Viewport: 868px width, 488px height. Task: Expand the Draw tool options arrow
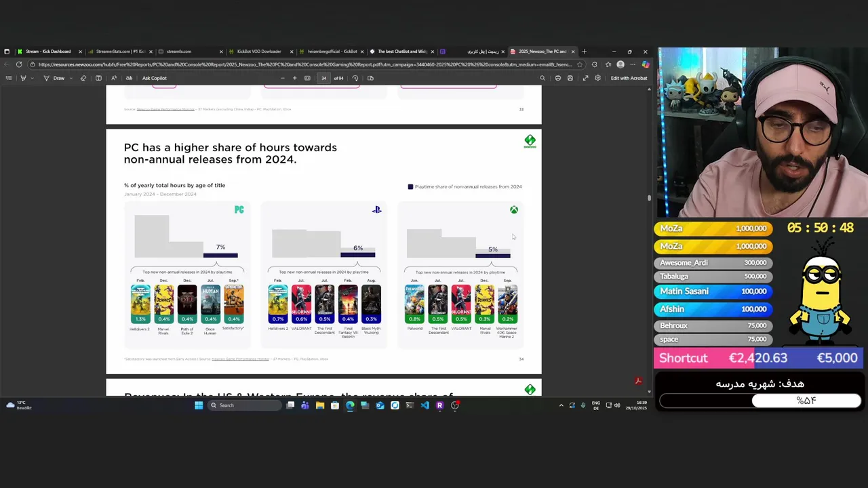point(71,78)
